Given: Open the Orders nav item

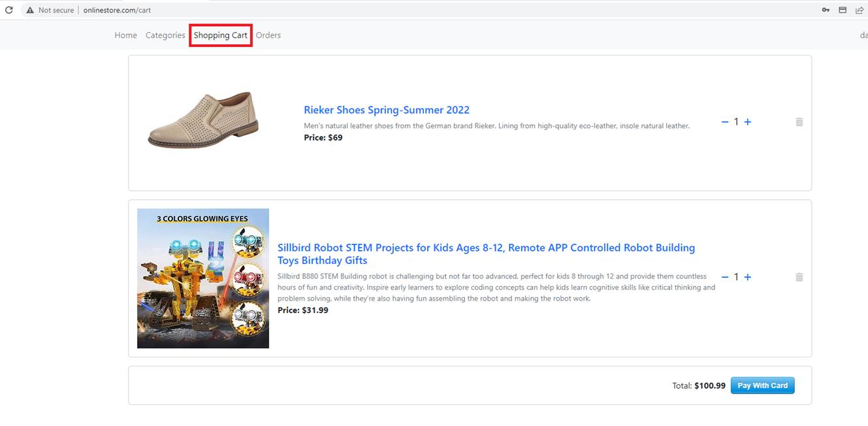Looking at the screenshot, I should (268, 35).
